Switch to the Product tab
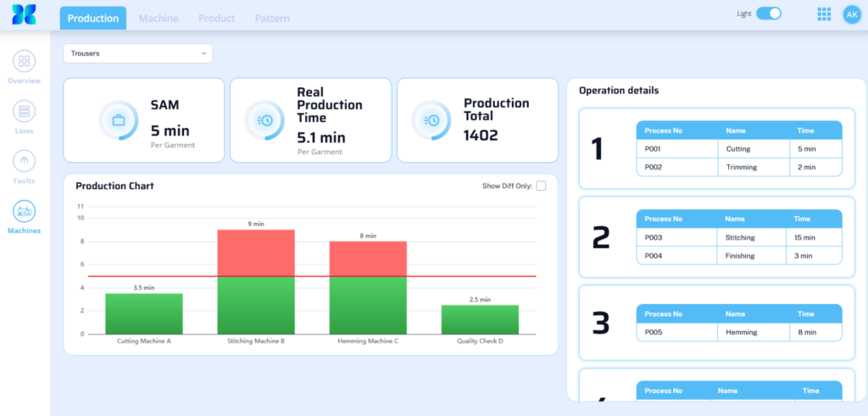 [216, 19]
